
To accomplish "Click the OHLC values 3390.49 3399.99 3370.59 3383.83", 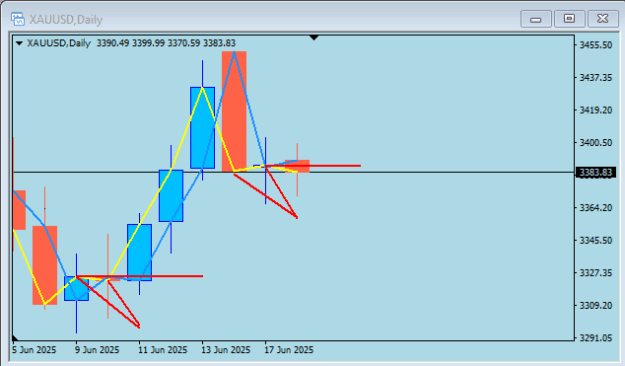I will tap(166, 43).
